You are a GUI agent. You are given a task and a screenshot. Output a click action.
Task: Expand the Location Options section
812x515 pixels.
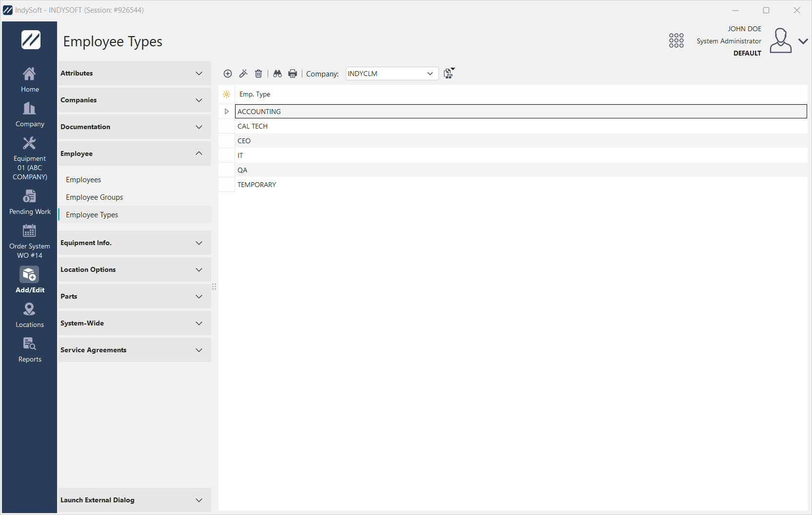[x=135, y=269]
